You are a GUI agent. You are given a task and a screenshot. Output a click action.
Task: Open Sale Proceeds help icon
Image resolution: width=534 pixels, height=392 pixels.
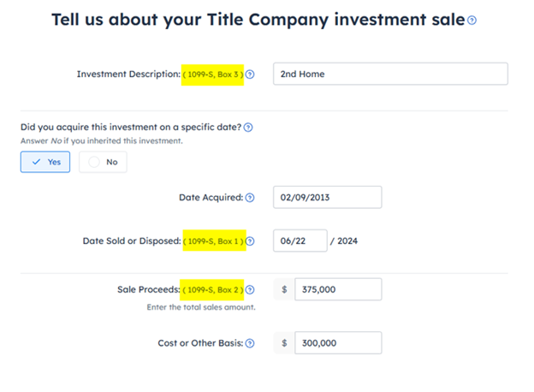(250, 290)
